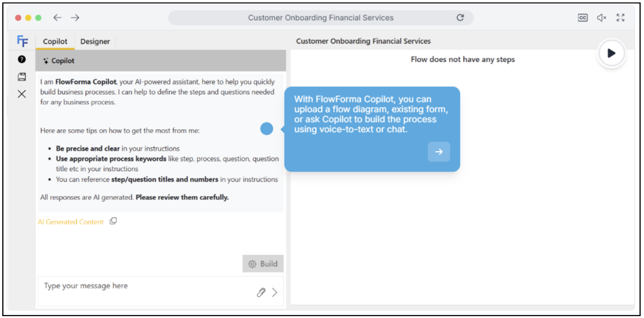Screen dimensions: 644x318
Task: Click the FlowForma FF logo icon
Action: click(x=22, y=41)
